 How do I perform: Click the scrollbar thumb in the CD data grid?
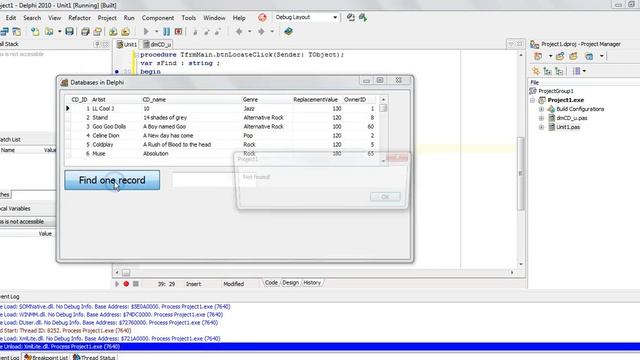(383, 108)
